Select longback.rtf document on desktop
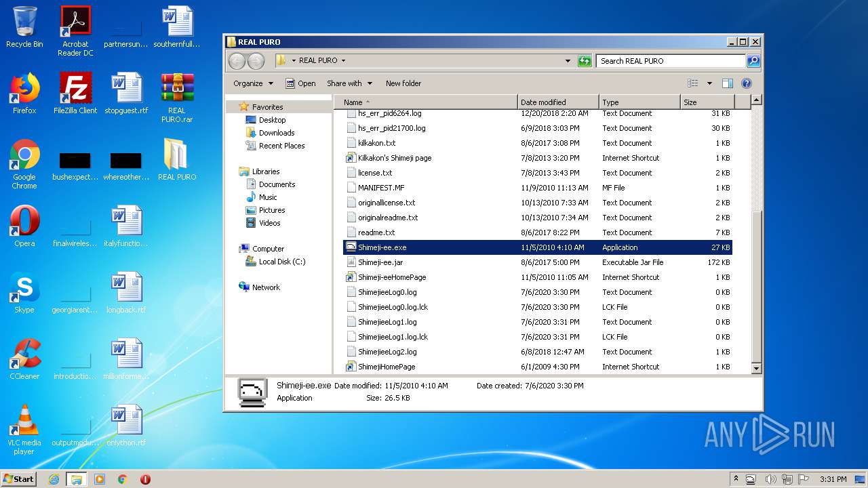The height and width of the screenshot is (488, 868). [x=126, y=293]
